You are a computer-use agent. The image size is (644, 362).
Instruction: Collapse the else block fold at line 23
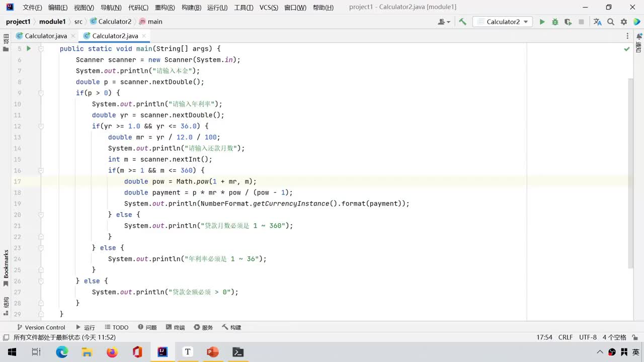coord(41,248)
